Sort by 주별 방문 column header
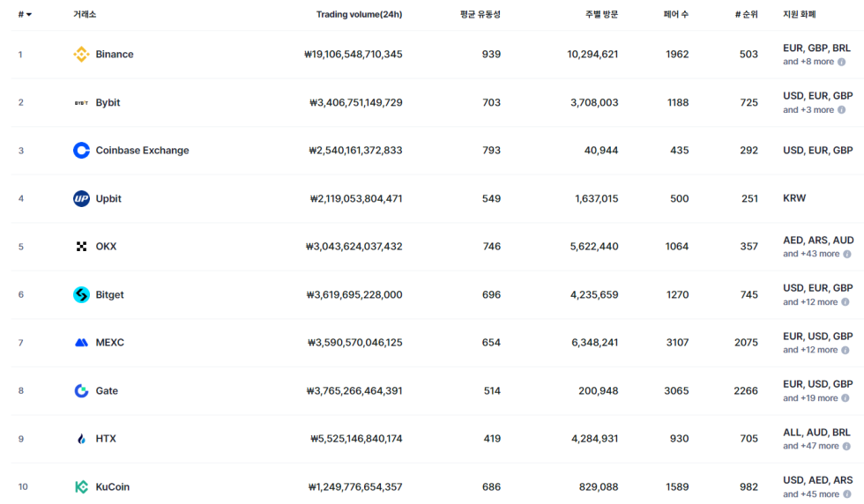 tap(601, 15)
